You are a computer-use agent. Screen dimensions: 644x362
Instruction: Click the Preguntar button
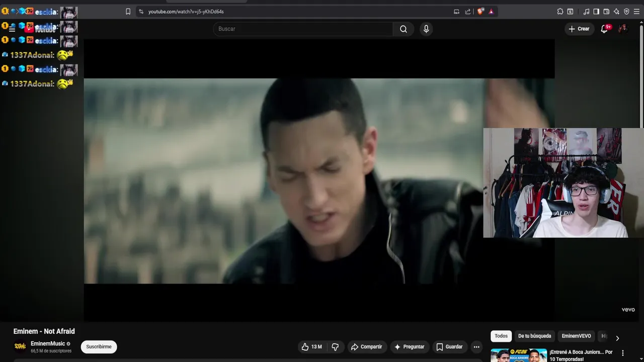(409, 347)
